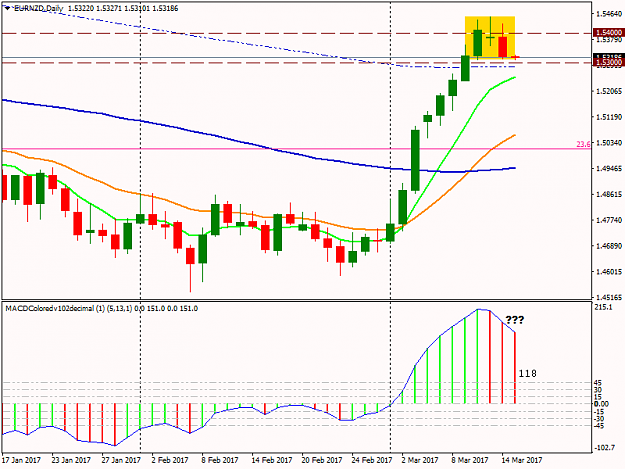Click the 2 Feb 2017 date label
Image resolution: width=625 pixels, height=469 pixels.
pos(170,460)
